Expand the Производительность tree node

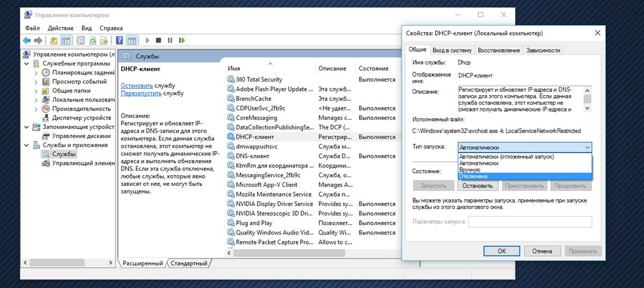tap(36, 109)
